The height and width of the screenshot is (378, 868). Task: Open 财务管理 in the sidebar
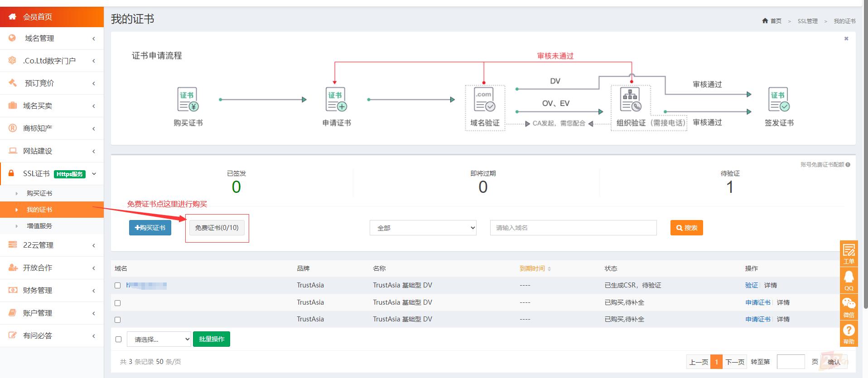pos(52,290)
